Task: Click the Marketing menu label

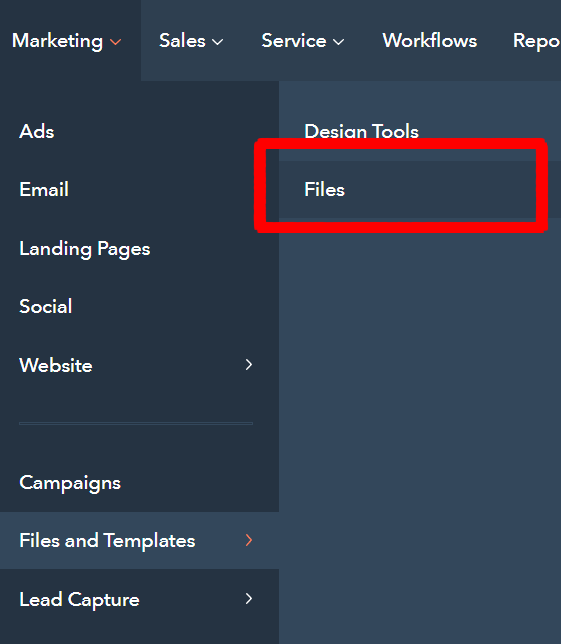Action: click(x=57, y=41)
